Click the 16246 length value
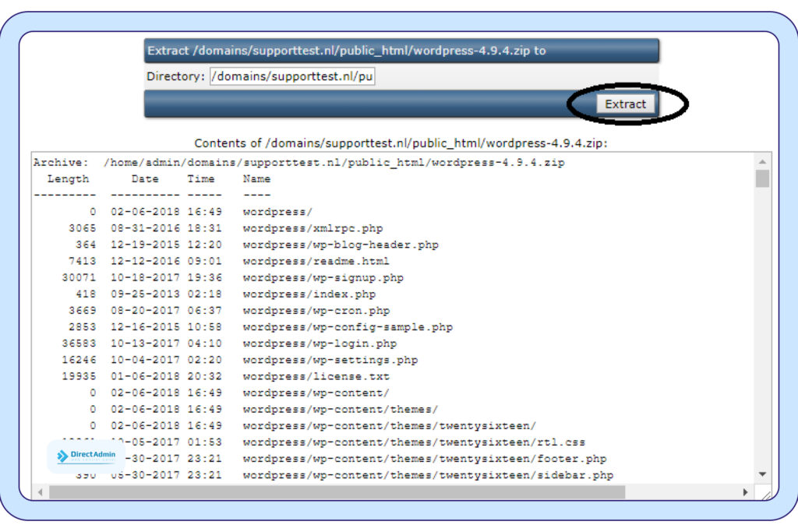The height and width of the screenshot is (532, 798). (x=79, y=360)
